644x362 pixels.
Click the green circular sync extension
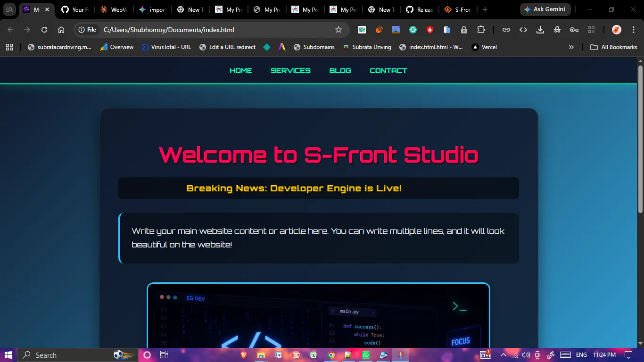pyautogui.click(x=413, y=30)
